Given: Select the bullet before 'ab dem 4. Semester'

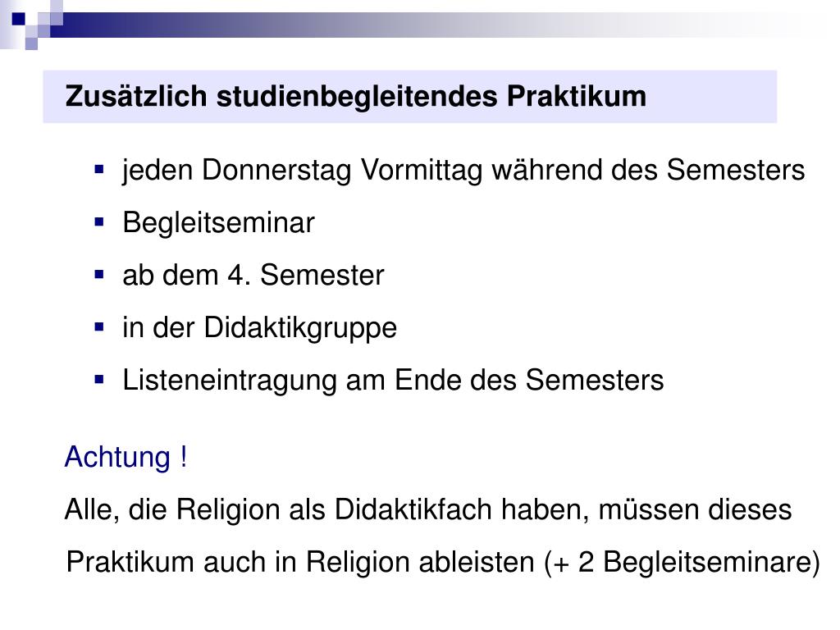Looking at the screenshot, I should click(x=99, y=275).
